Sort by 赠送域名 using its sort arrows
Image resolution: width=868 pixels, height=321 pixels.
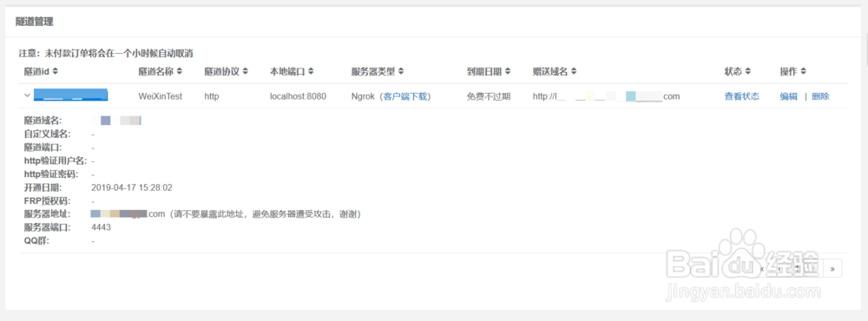574,71
